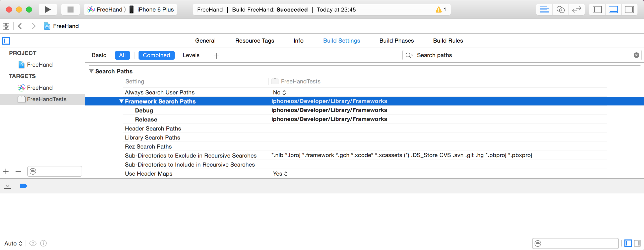Select the Release framework path row
The height and width of the screenshot is (250, 644).
[365, 119]
